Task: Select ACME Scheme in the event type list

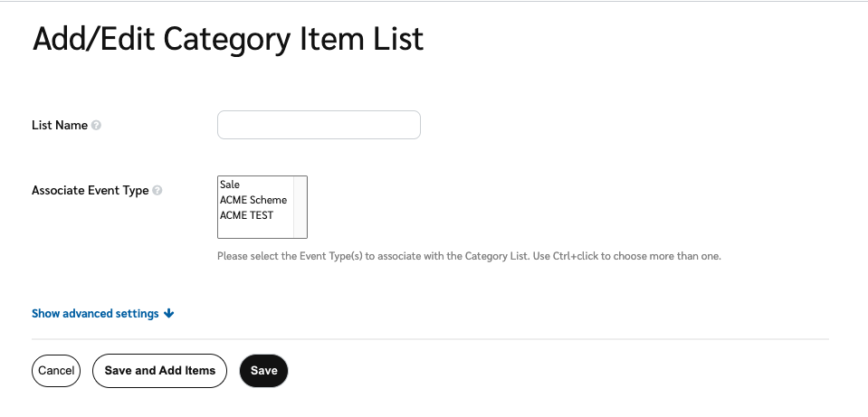Action: tap(253, 200)
